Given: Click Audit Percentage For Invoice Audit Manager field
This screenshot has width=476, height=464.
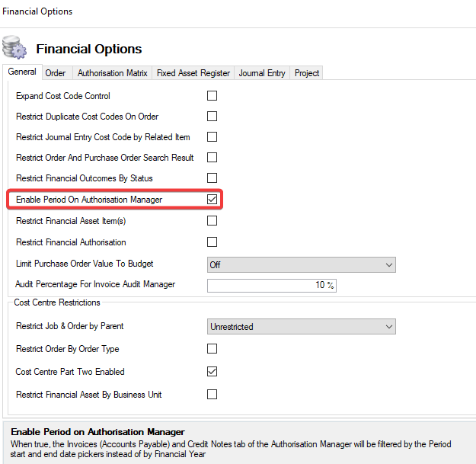Looking at the screenshot, I should pyautogui.click(x=272, y=286).
